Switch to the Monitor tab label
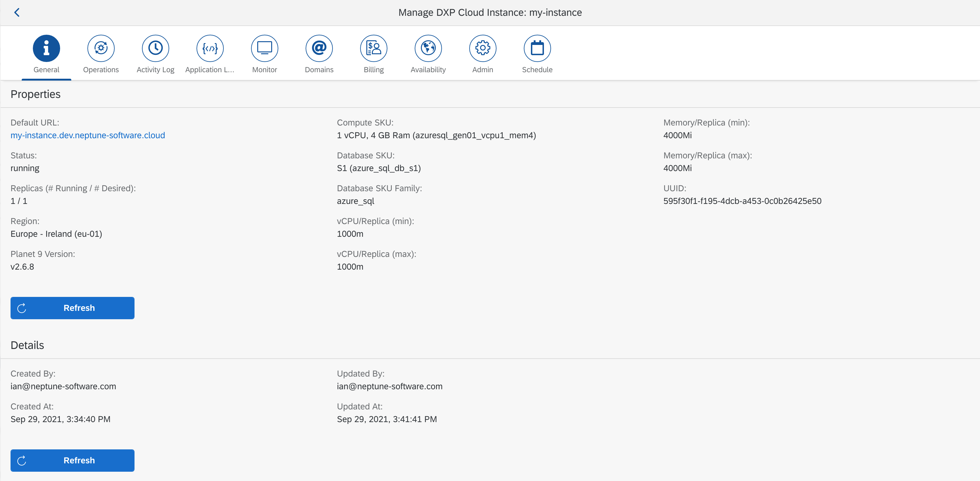This screenshot has height=481, width=980. 264,70
